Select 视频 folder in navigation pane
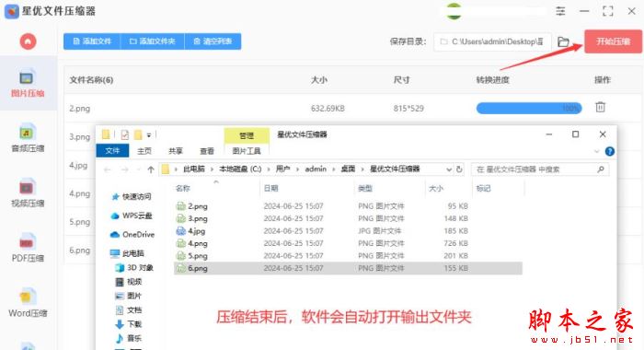The image size is (644, 350). [x=129, y=282]
